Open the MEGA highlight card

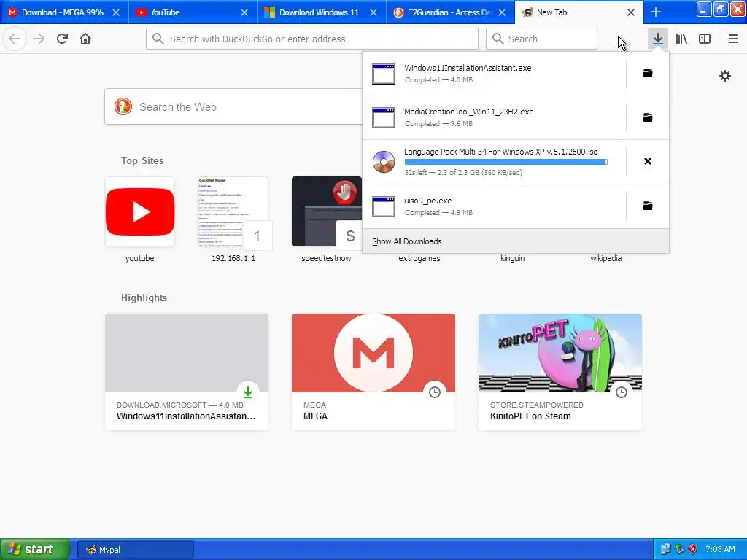tap(373, 372)
